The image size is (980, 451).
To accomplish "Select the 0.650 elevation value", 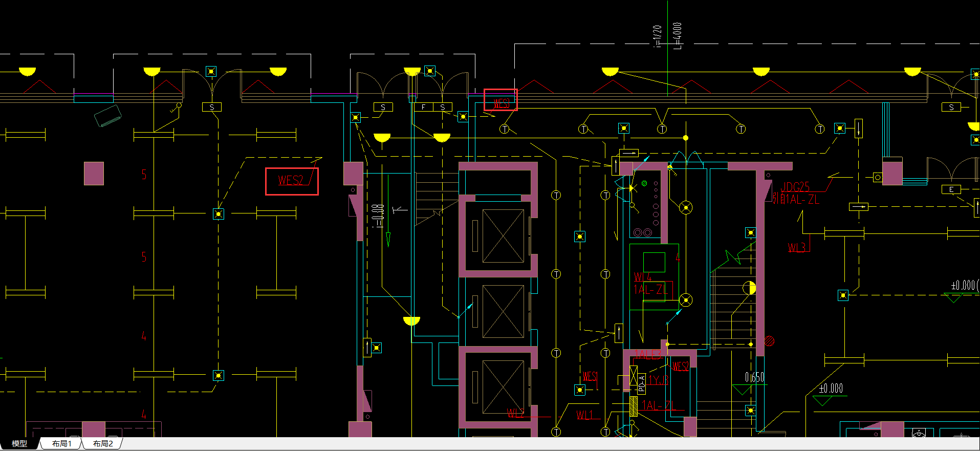I will click(x=754, y=378).
